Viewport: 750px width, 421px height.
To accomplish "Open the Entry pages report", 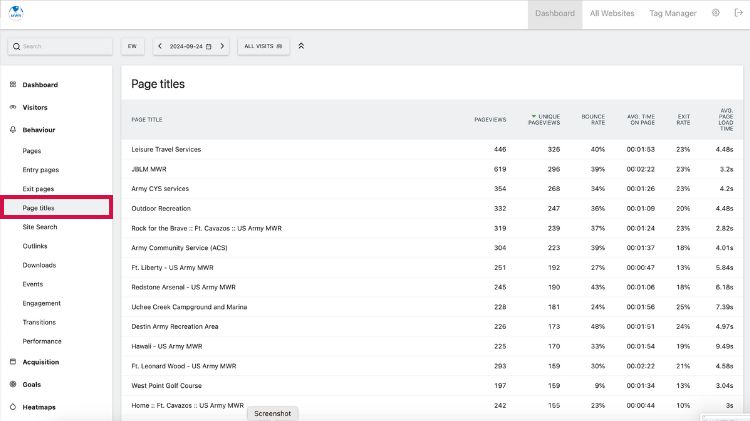I will point(41,170).
